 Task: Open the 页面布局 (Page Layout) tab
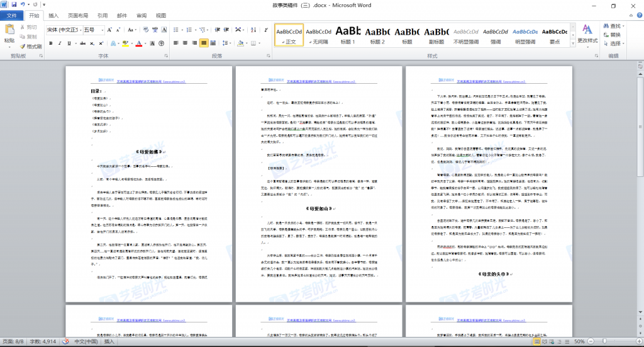[78, 15]
